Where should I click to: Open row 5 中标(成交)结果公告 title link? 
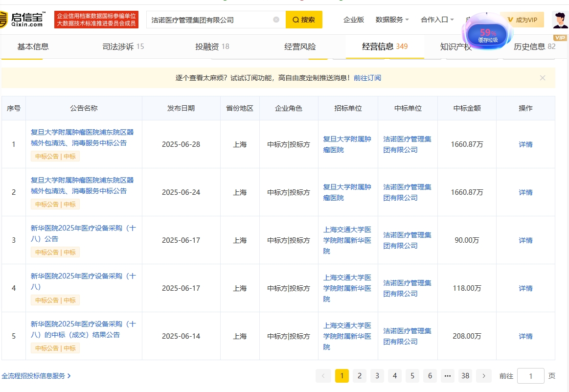[83, 329]
